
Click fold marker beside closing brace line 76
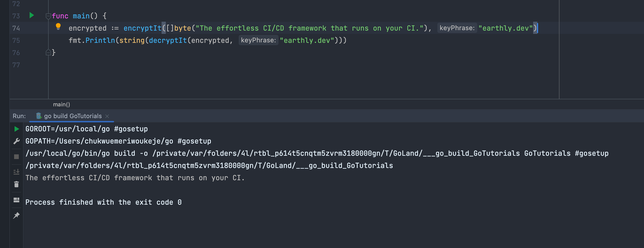pyautogui.click(x=48, y=52)
